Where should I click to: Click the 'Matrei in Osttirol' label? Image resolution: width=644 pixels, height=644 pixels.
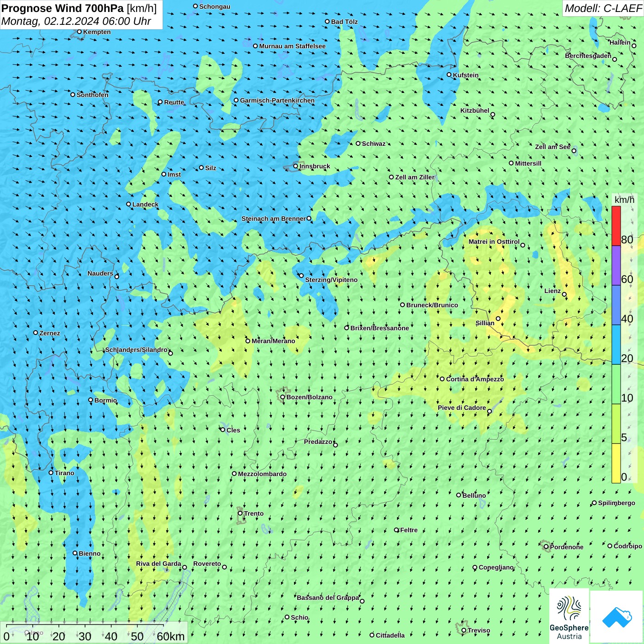494,241
